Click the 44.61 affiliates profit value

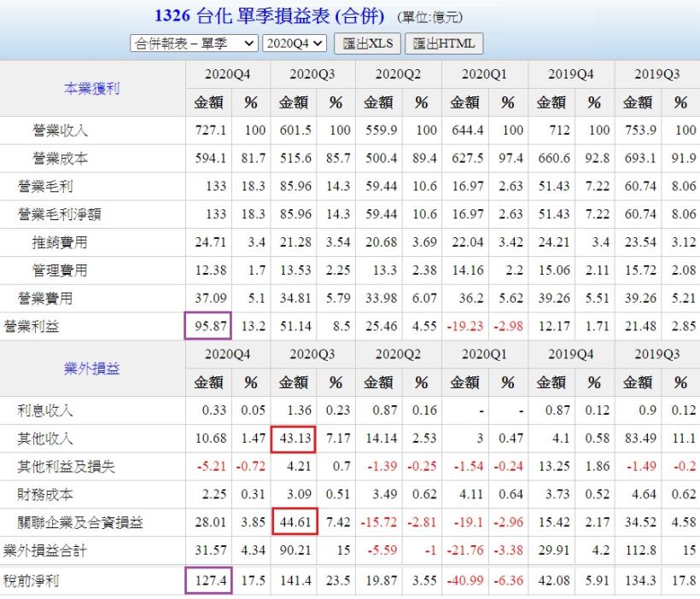pos(295,522)
